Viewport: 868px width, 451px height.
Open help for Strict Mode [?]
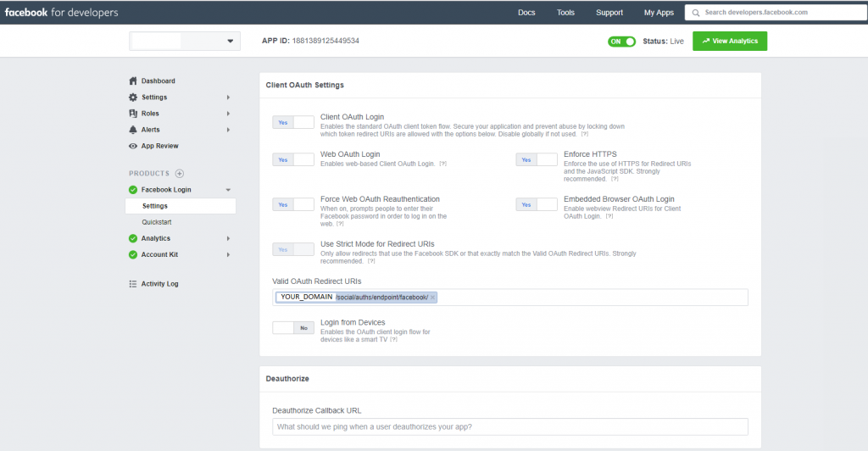click(x=371, y=261)
